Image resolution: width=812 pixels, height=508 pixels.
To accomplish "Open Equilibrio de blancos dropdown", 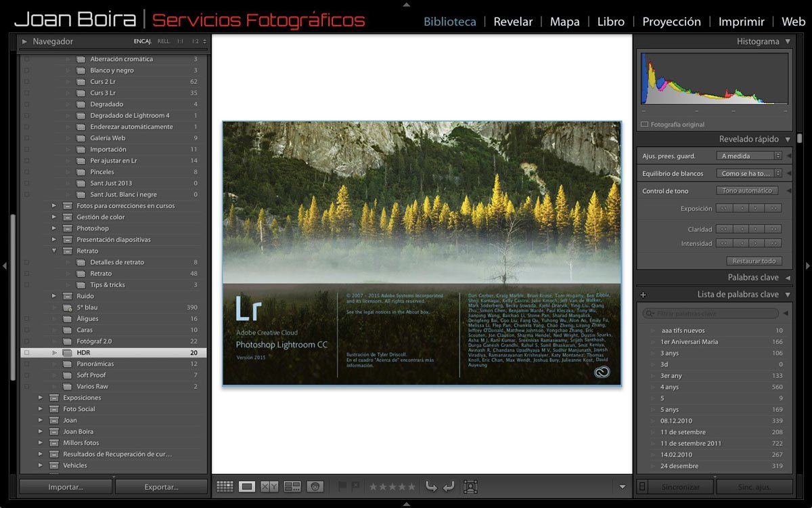I will tap(750, 173).
